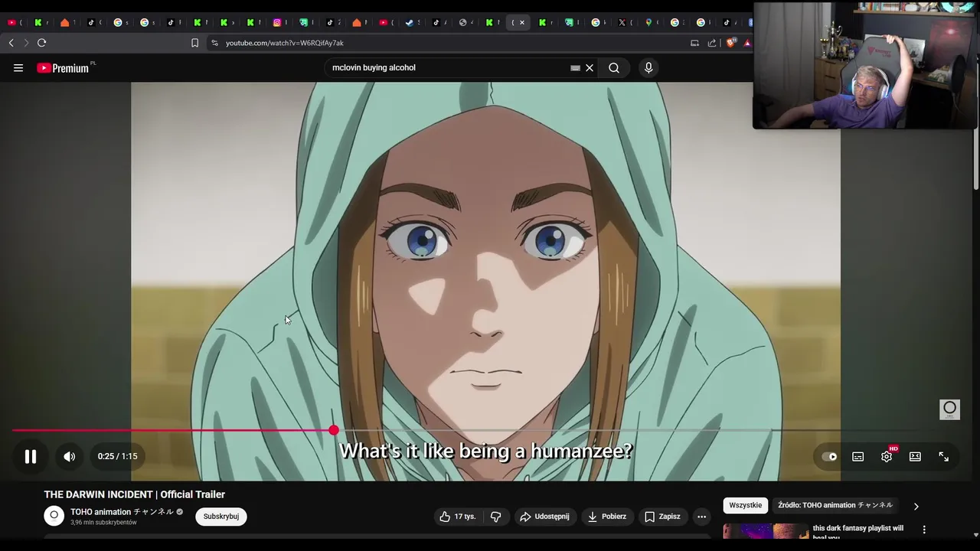Submit search with magnifier button

click(x=614, y=68)
